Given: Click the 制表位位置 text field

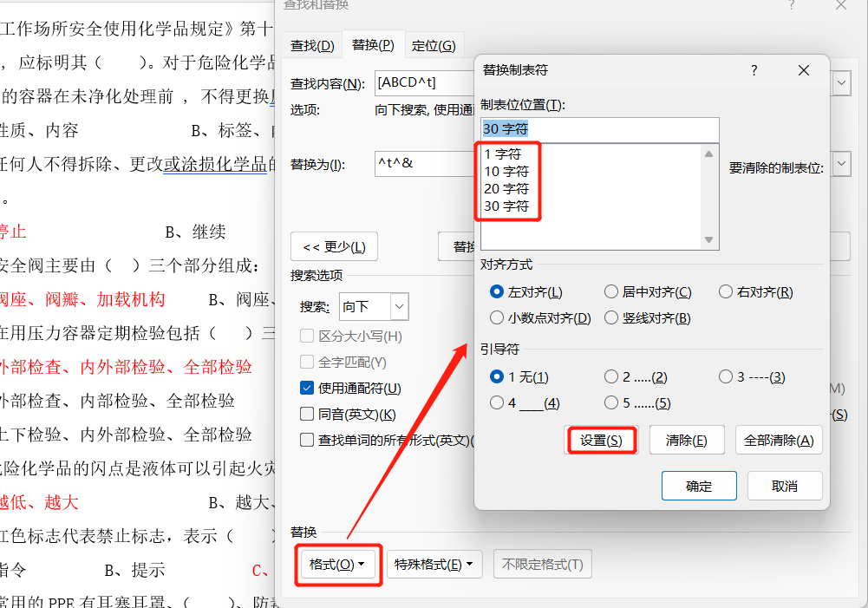Looking at the screenshot, I should (x=599, y=129).
